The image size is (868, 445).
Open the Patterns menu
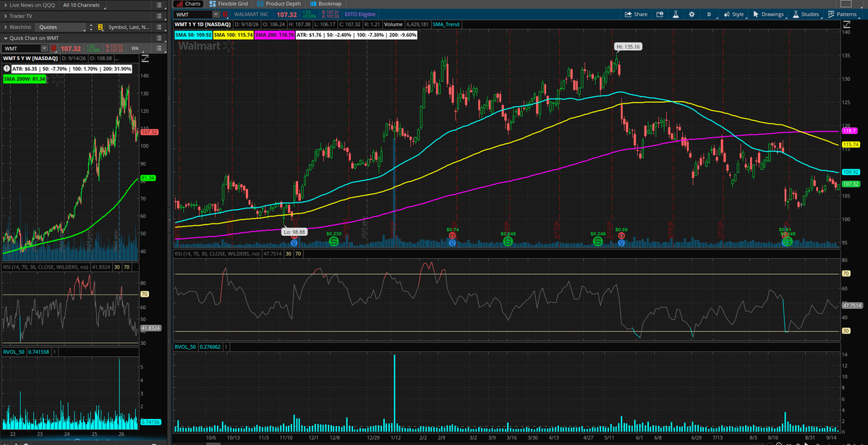pyautogui.click(x=842, y=14)
